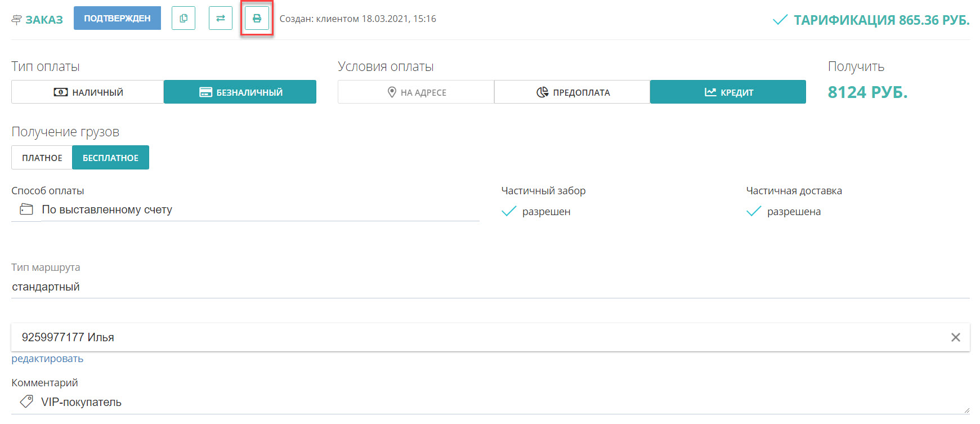980x424 pixels.
Task: Clear the contact with the X icon
Action: click(x=956, y=337)
